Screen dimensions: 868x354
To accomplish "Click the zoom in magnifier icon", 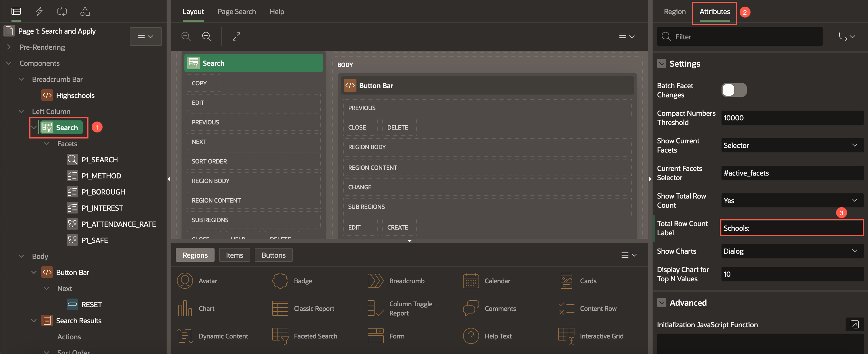I will [207, 36].
